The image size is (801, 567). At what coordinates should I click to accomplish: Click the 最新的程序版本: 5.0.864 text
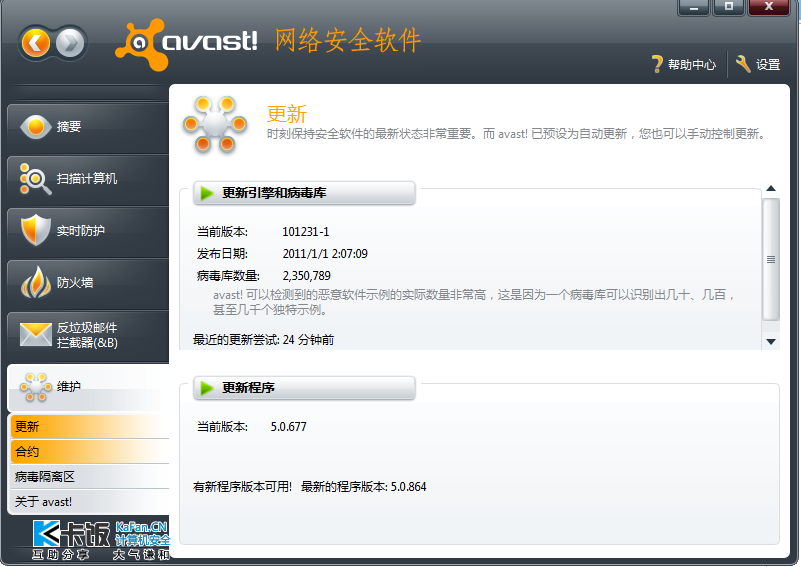pyautogui.click(x=363, y=487)
